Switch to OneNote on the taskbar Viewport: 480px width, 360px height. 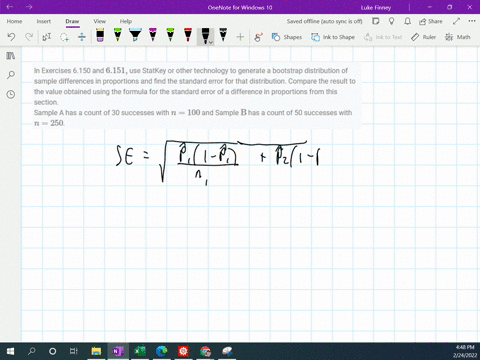pos(118,351)
